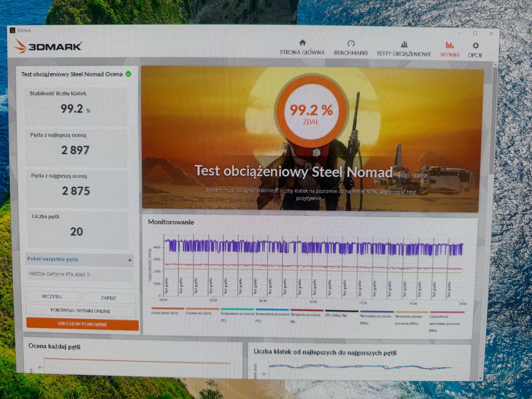Image resolution: width=532 pixels, height=399 pixels.
Task: Click the scroll up arrow
Action: tap(495, 65)
